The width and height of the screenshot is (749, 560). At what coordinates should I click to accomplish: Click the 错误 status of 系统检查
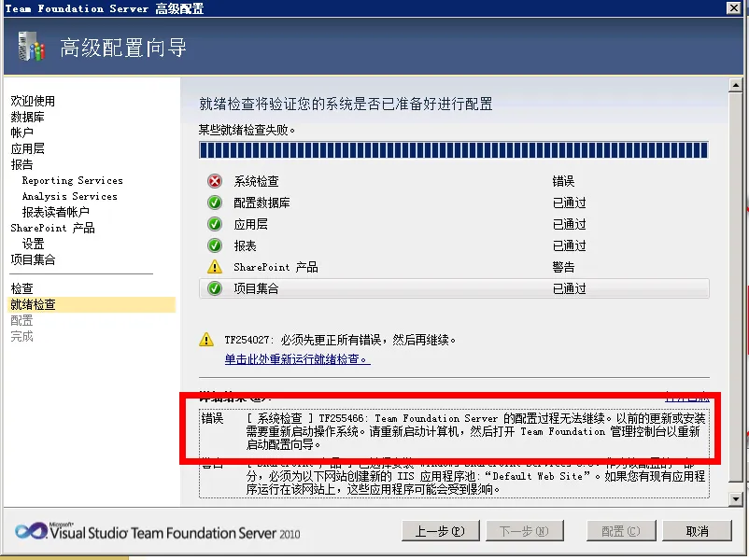(x=563, y=181)
